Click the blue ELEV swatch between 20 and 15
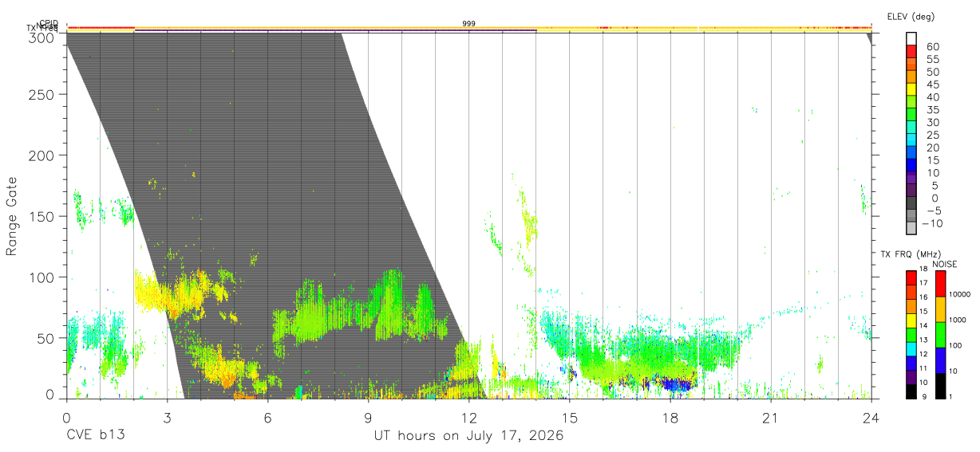The image size is (980, 452). click(x=911, y=153)
